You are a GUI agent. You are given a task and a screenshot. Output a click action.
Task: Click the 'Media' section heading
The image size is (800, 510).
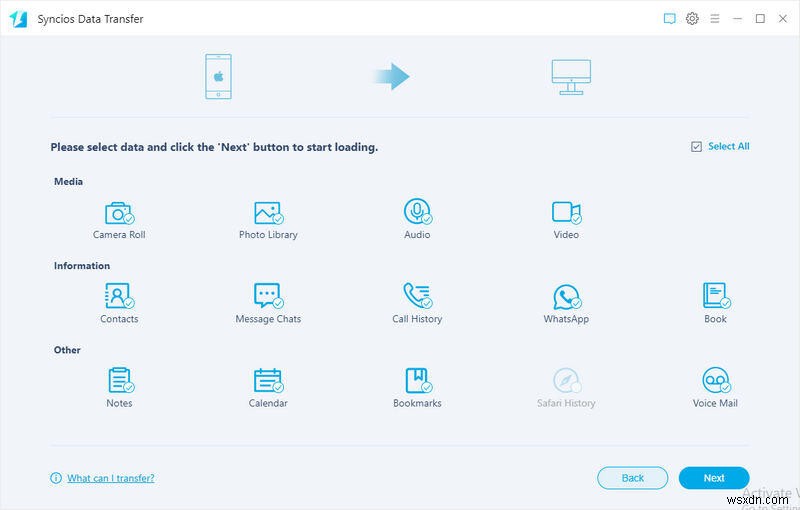point(68,182)
